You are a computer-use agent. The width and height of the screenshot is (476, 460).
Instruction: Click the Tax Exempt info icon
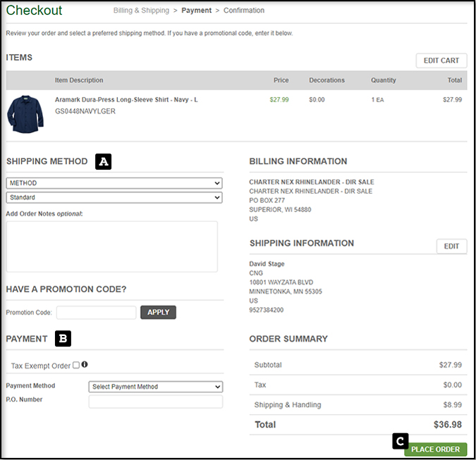[85, 365]
